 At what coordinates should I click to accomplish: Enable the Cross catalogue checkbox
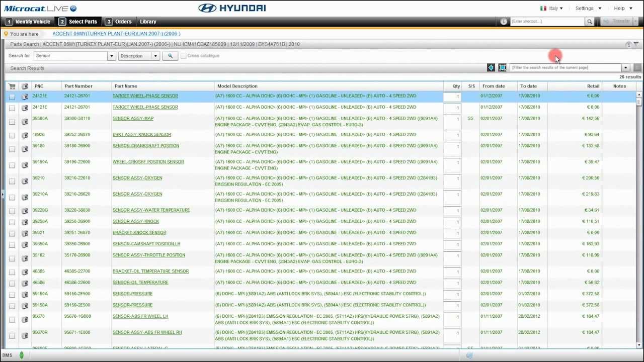[x=184, y=56]
